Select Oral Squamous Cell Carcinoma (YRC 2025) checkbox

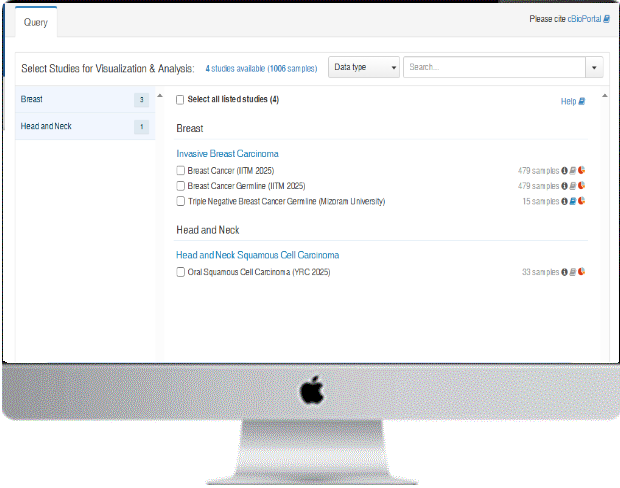181,272
